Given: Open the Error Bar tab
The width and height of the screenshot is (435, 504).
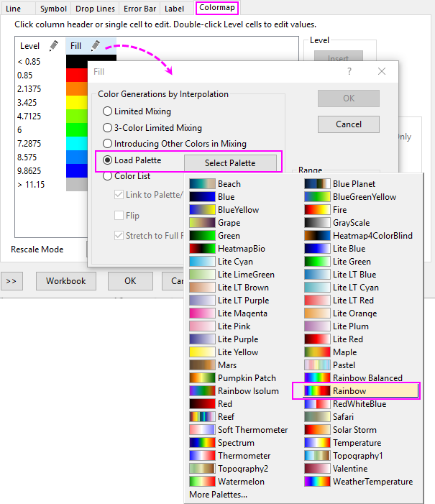Looking at the screenshot, I should [x=140, y=9].
